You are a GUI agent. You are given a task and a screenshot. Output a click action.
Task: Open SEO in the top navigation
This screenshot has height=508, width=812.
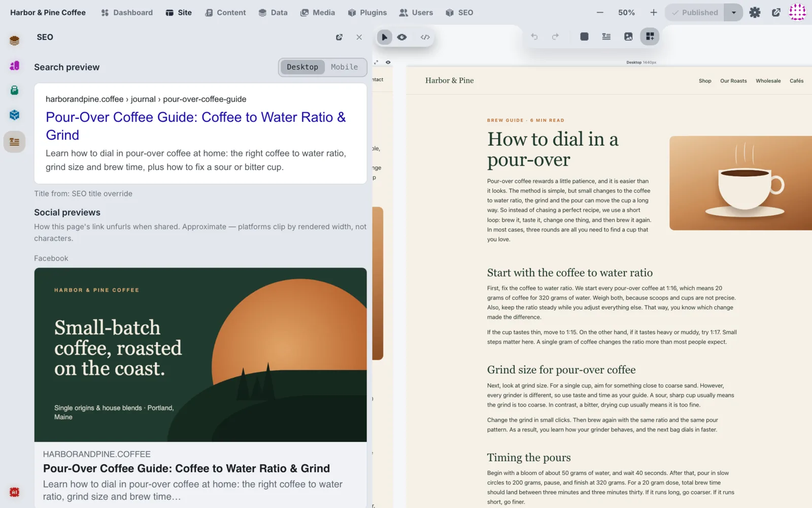[x=459, y=13]
